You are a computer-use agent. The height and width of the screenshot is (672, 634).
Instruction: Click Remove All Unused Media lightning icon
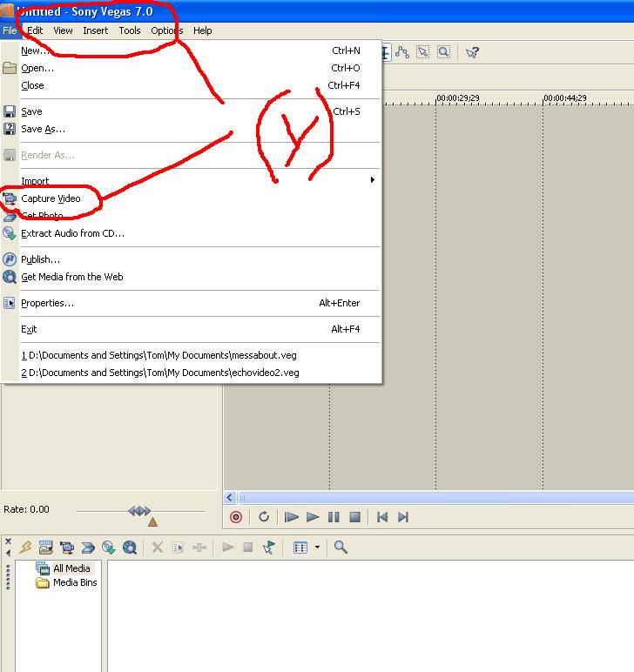pyautogui.click(x=26, y=547)
